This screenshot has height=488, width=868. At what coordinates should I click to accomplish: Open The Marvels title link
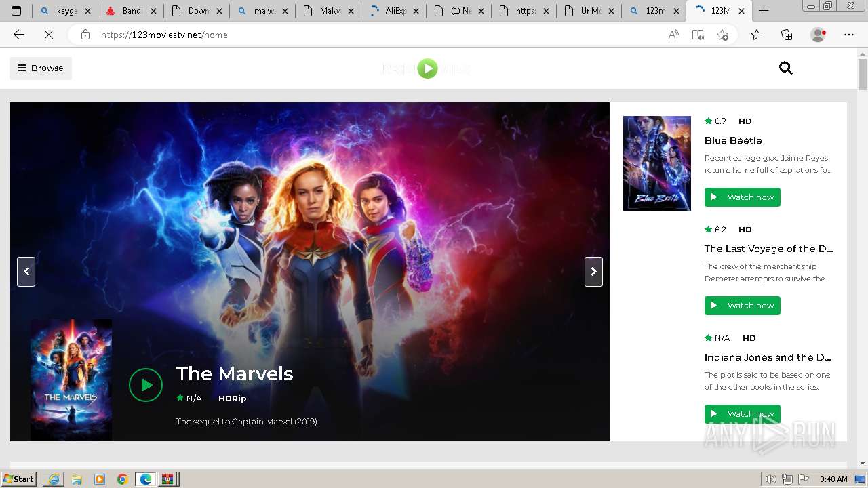(x=235, y=373)
